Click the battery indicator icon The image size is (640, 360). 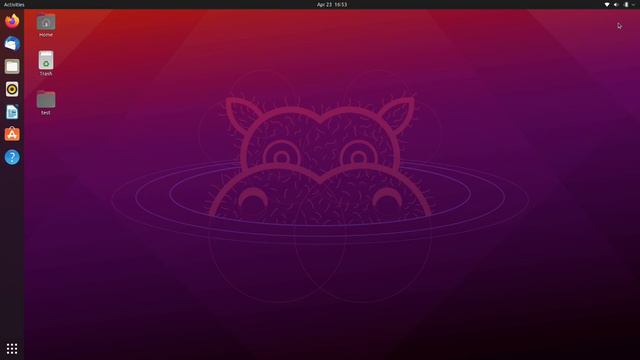coord(626,4)
